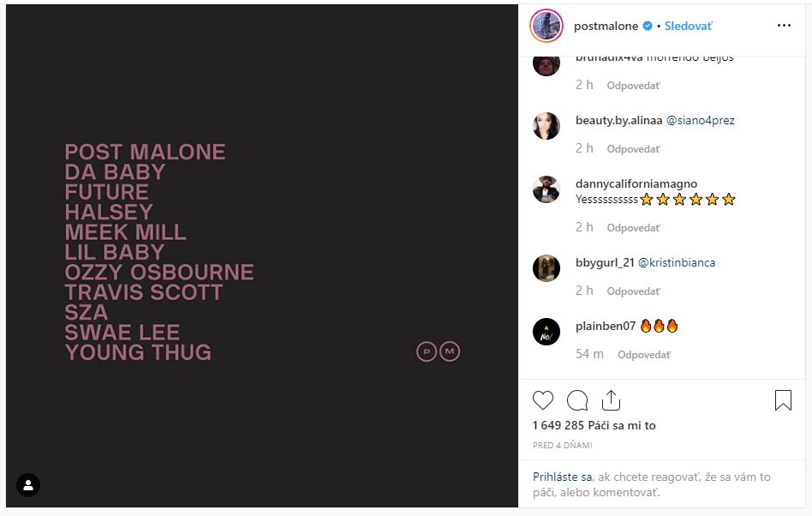Screen dimensions: 812x516
Task: Open comment bubble icon
Action: point(577,400)
